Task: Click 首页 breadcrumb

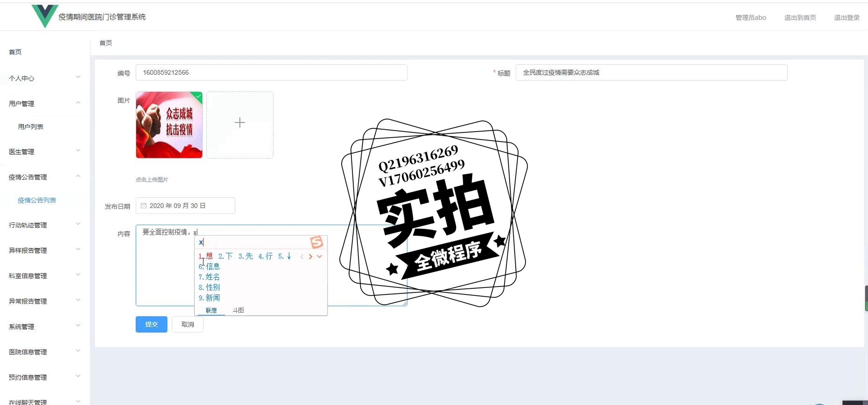Action: [106, 42]
